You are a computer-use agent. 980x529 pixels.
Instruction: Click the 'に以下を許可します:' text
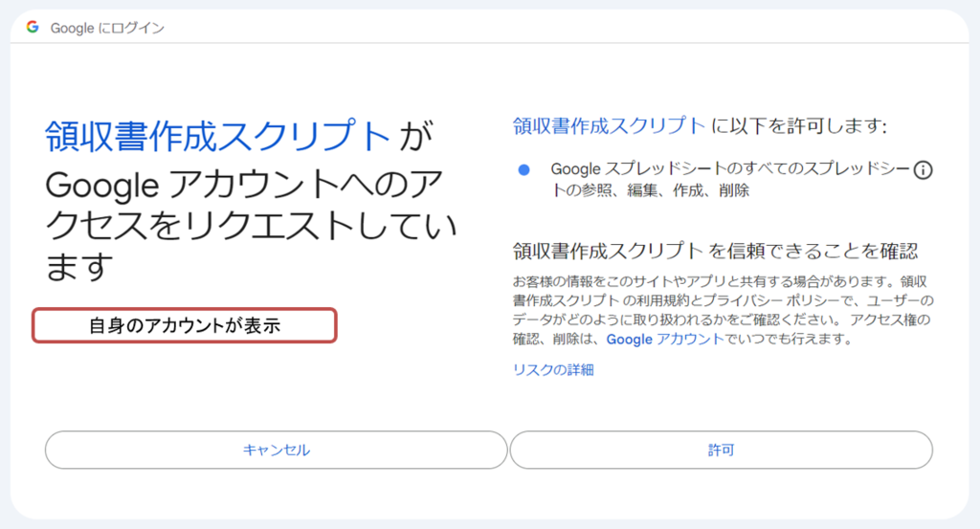point(800,125)
